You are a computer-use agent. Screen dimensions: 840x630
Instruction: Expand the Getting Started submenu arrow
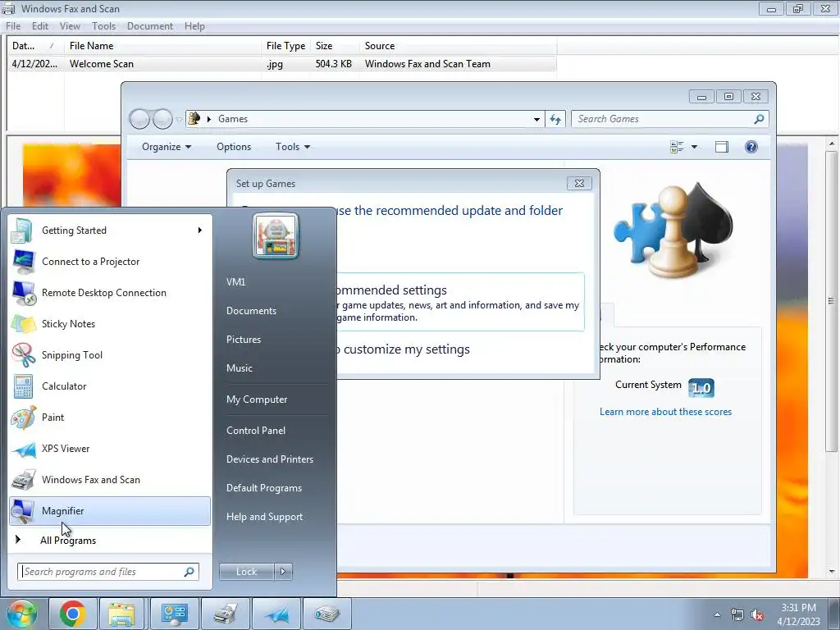click(200, 231)
